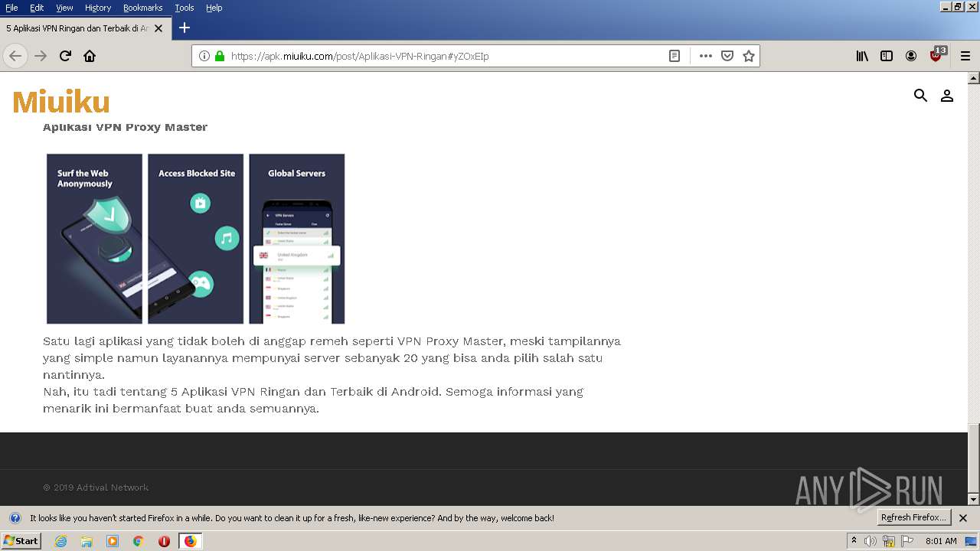Image resolution: width=980 pixels, height=551 pixels.
Task: Open the Library icon in toolbar
Action: [862, 56]
